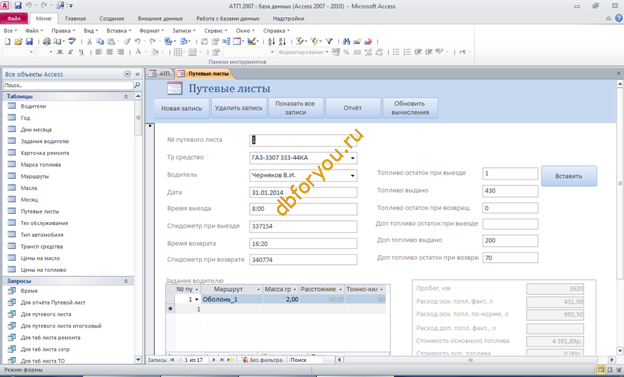Open the Все объекты Access pane menu arrow
This screenshot has height=377, width=624.
point(127,74)
